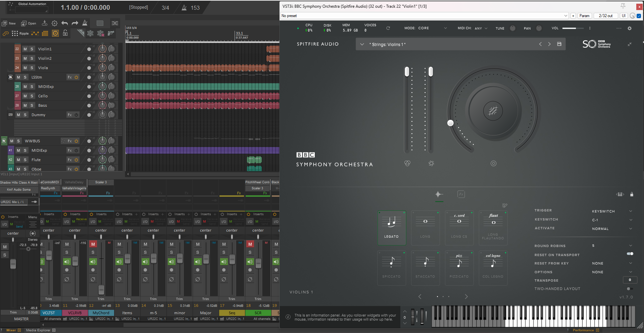Select the Spiccato articulation tile
The height and width of the screenshot is (333, 644).
tap(392, 268)
